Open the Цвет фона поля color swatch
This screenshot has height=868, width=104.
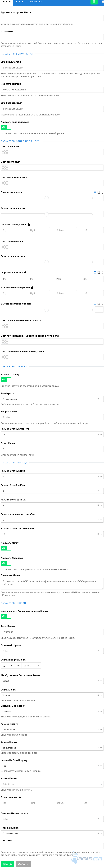(5, 152)
